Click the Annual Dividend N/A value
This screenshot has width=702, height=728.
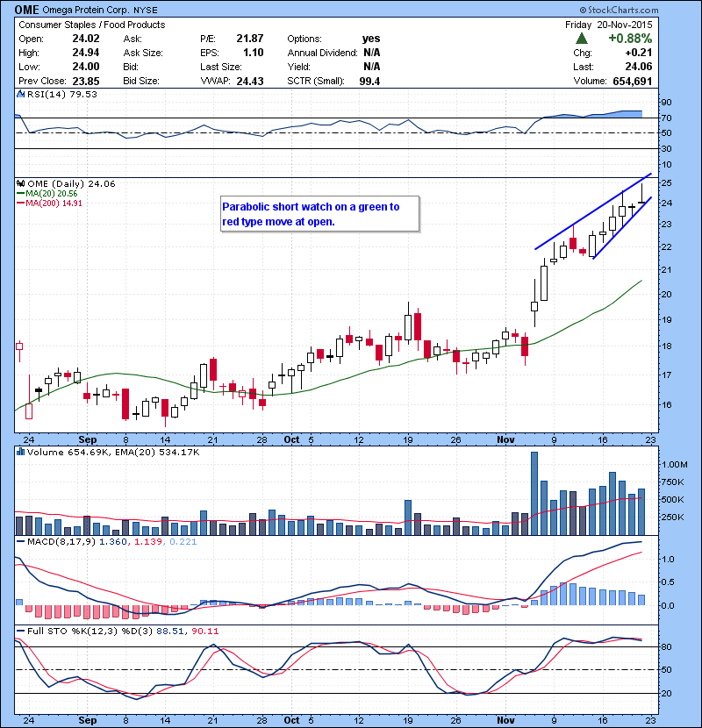[372, 53]
